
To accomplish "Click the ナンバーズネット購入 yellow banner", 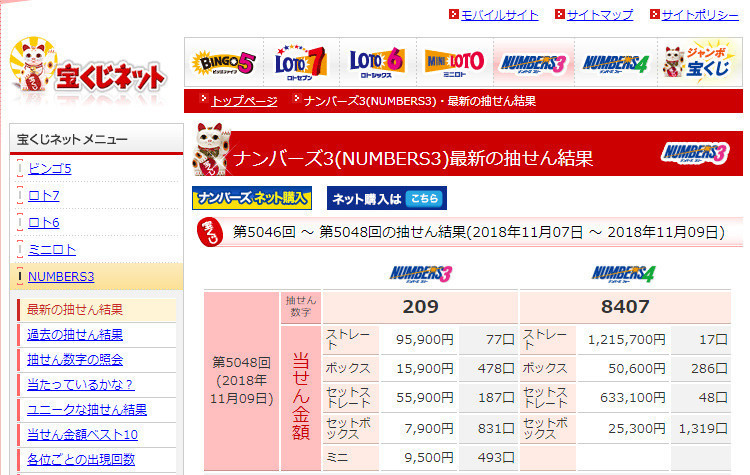I will coord(252,198).
